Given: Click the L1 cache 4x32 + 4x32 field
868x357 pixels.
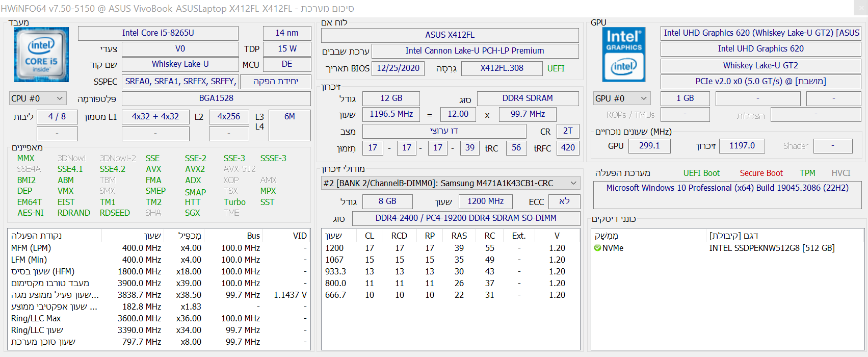Looking at the screenshot, I should coord(155,117).
